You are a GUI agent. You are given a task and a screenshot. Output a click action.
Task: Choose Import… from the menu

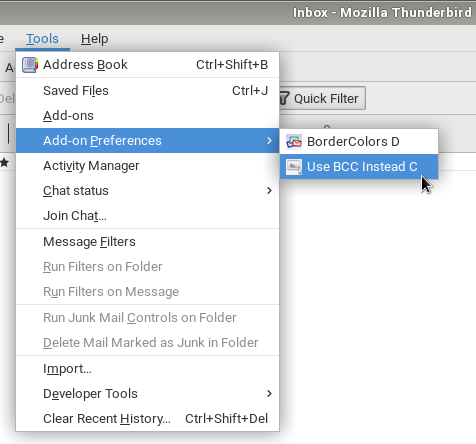tap(147, 369)
